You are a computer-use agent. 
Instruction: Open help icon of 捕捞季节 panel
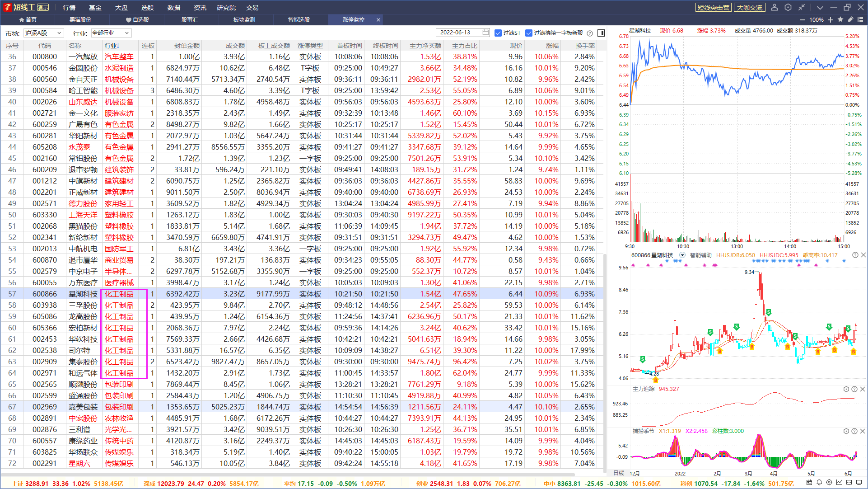click(x=854, y=431)
